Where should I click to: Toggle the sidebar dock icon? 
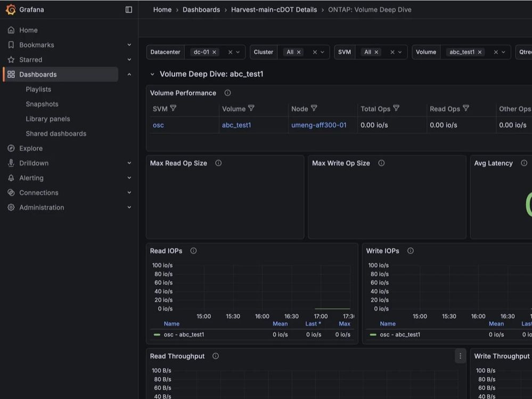click(x=129, y=10)
